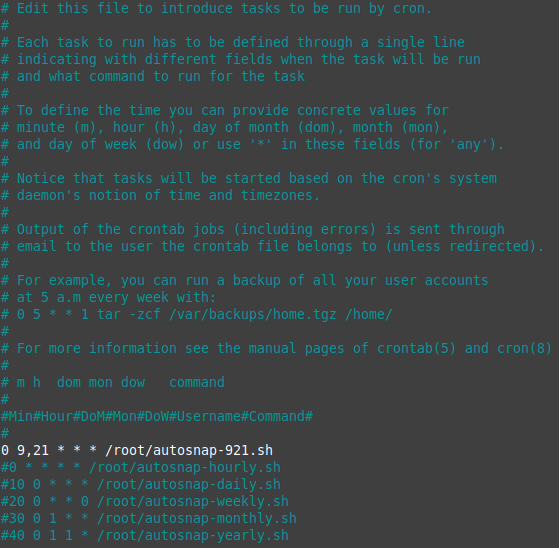Image resolution: width=559 pixels, height=548 pixels.
Task: Click the autosnap-weekly.sh commented line
Action: point(145,501)
